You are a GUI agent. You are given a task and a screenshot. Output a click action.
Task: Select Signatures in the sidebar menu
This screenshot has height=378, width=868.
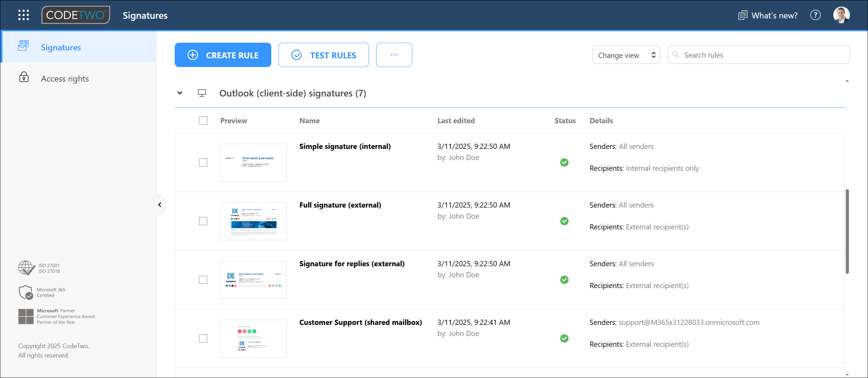[79, 47]
